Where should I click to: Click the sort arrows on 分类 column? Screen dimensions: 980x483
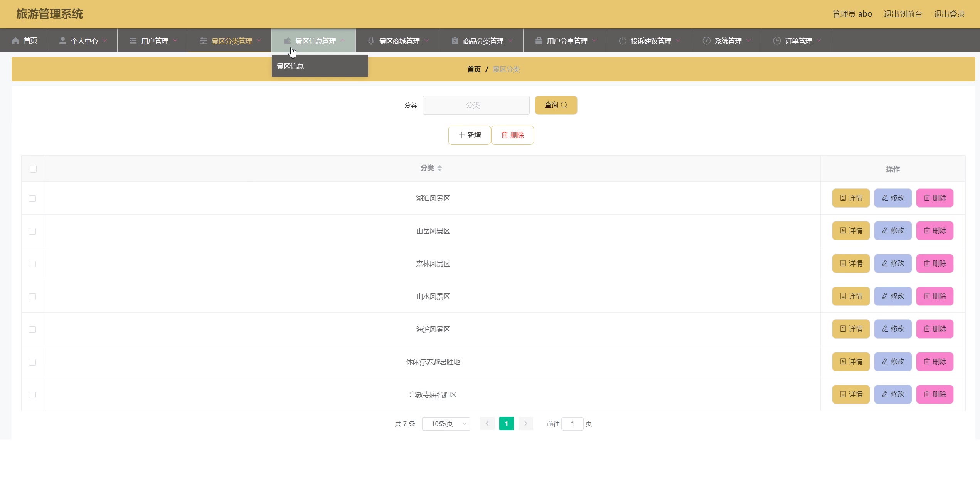tap(439, 168)
